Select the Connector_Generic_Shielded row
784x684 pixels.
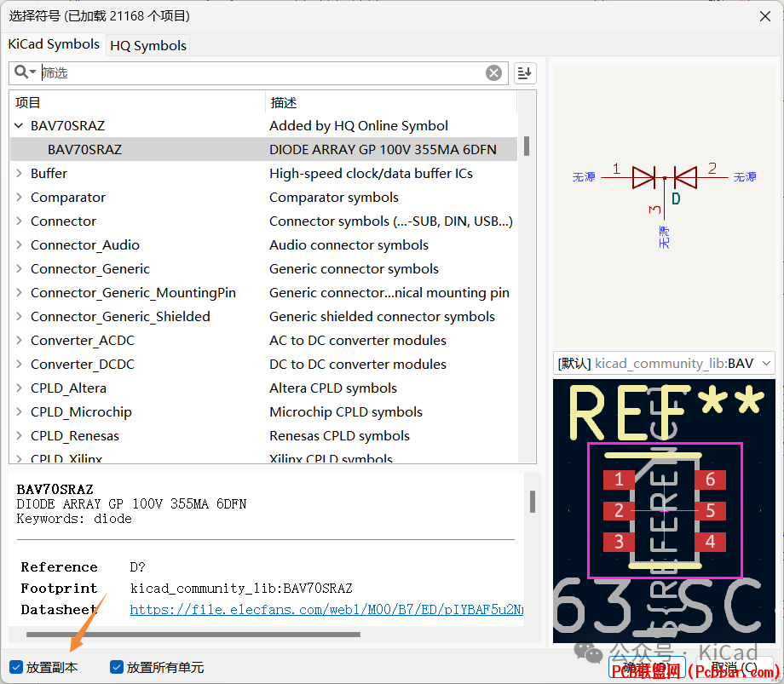pos(263,317)
